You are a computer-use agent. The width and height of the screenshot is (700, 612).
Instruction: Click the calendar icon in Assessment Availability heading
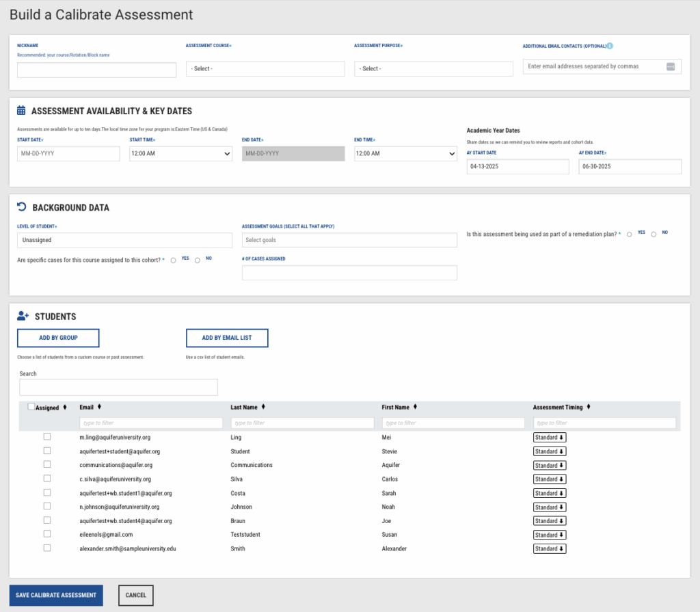click(x=21, y=111)
